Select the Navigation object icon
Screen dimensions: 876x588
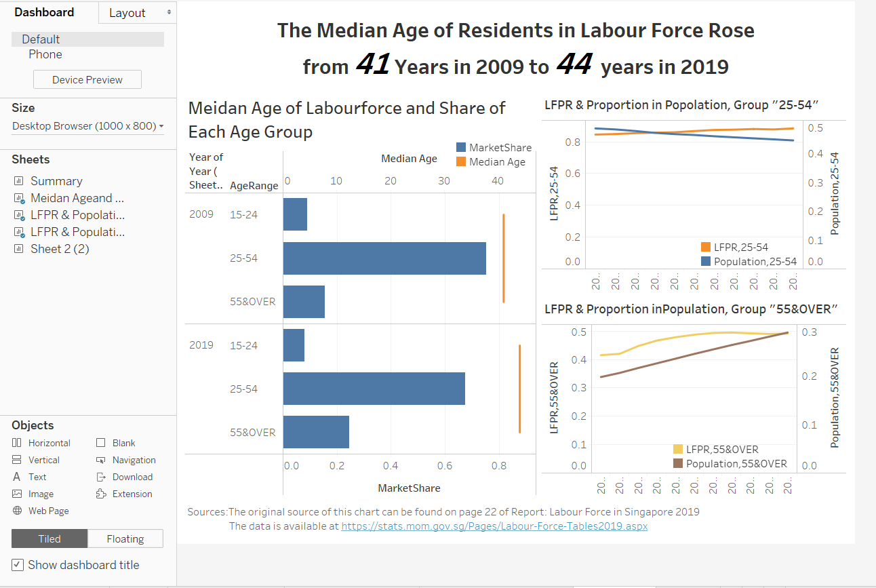[101, 460]
